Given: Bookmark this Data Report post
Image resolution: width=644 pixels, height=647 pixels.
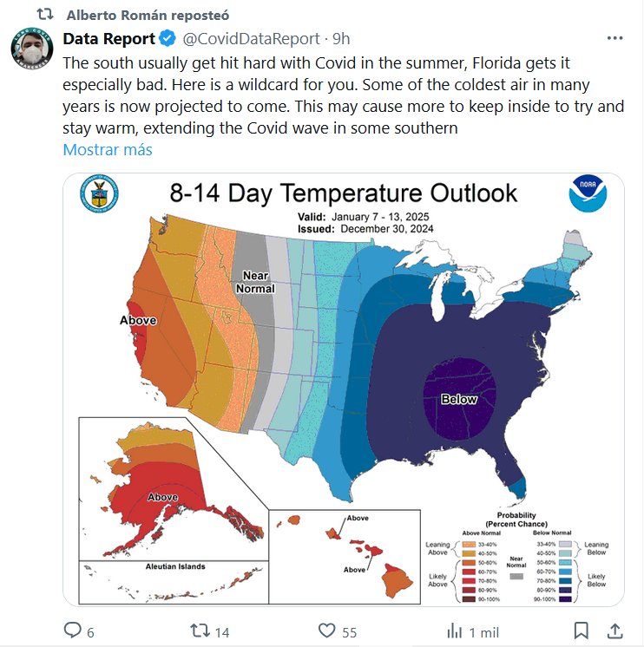Looking at the screenshot, I should pyautogui.click(x=582, y=631).
